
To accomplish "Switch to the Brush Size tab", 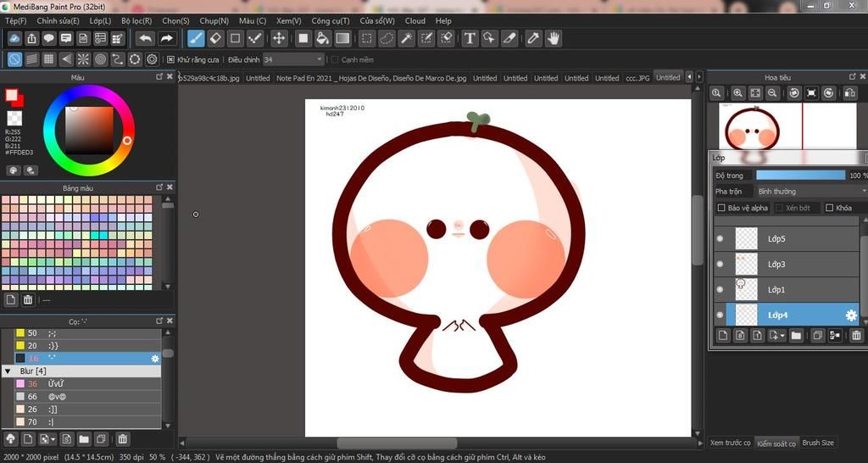I will [818, 443].
